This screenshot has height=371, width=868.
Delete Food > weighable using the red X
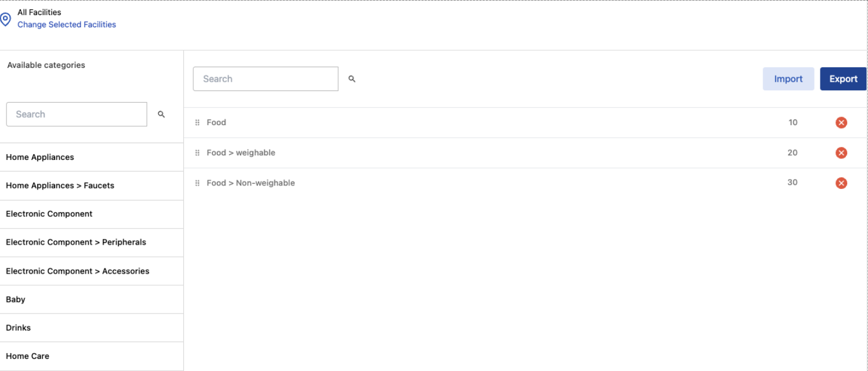coord(841,152)
